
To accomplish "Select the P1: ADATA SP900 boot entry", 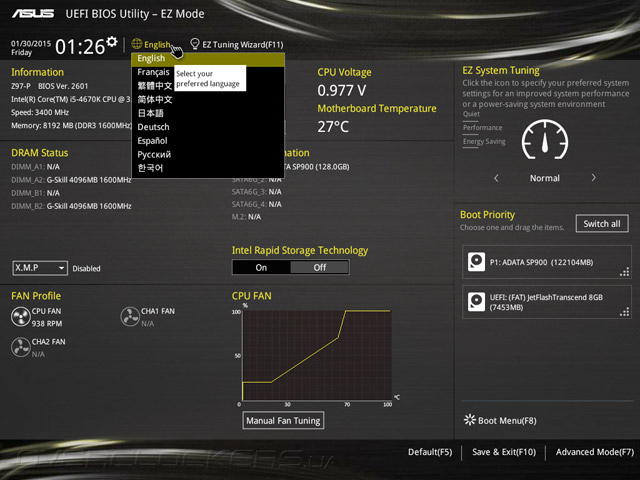I will (547, 262).
